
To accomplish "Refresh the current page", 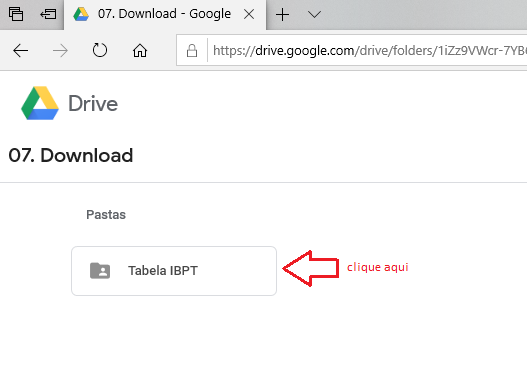I will pyautogui.click(x=100, y=50).
